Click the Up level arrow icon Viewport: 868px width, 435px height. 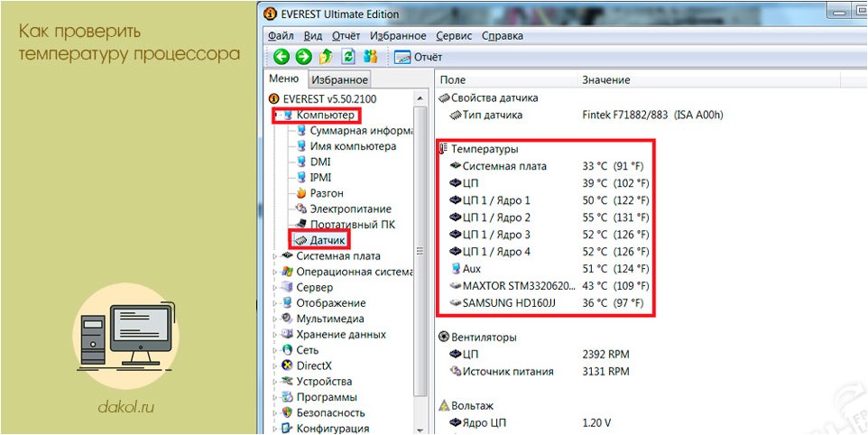pos(326,57)
